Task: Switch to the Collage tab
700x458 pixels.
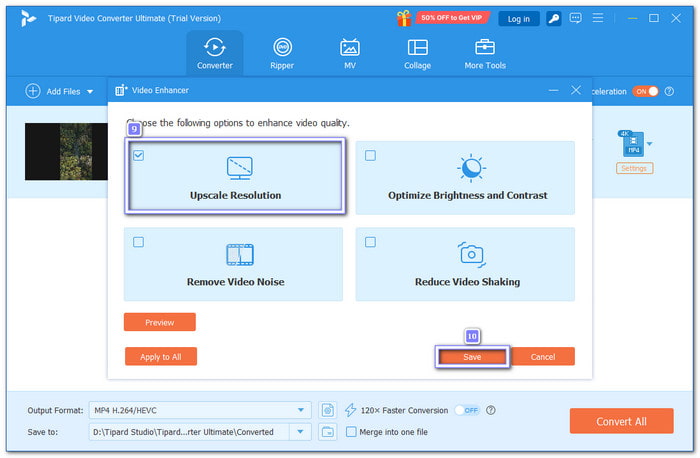Action: pyautogui.click(x=417, y=53)
